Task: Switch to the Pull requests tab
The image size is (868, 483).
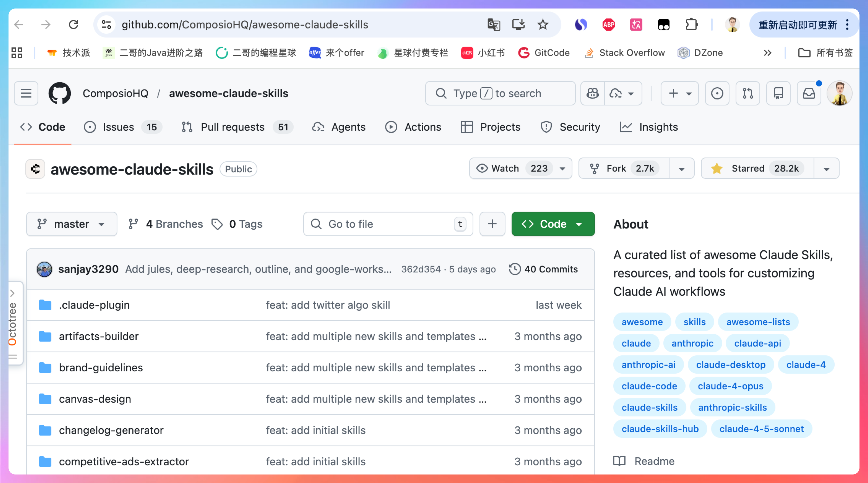Action: click(x=233, y=127)
